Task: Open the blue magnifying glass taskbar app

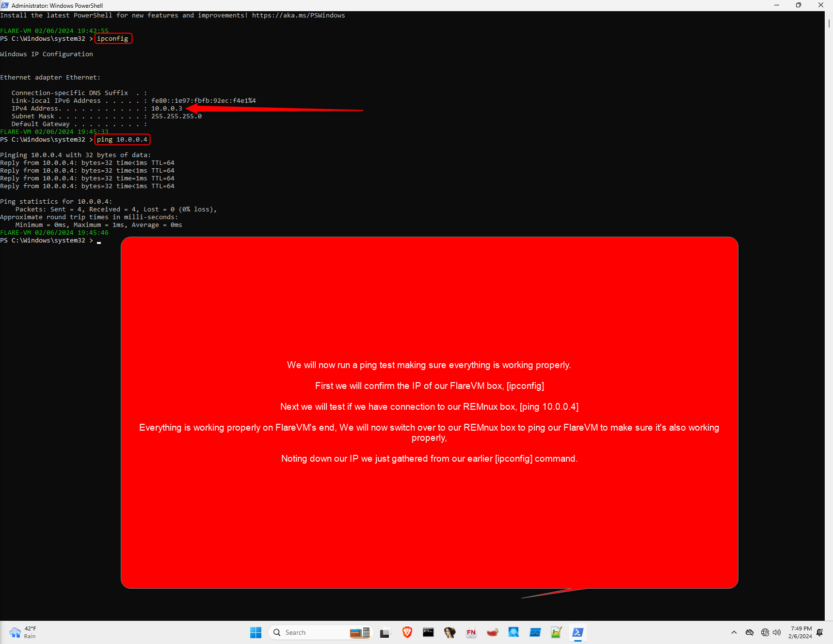Action: tap(513, 632)
